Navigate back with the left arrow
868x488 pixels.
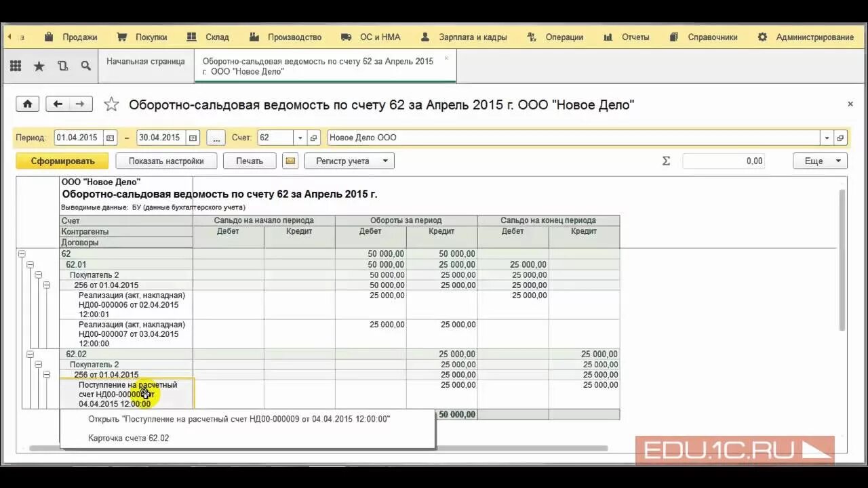point(58,104)
